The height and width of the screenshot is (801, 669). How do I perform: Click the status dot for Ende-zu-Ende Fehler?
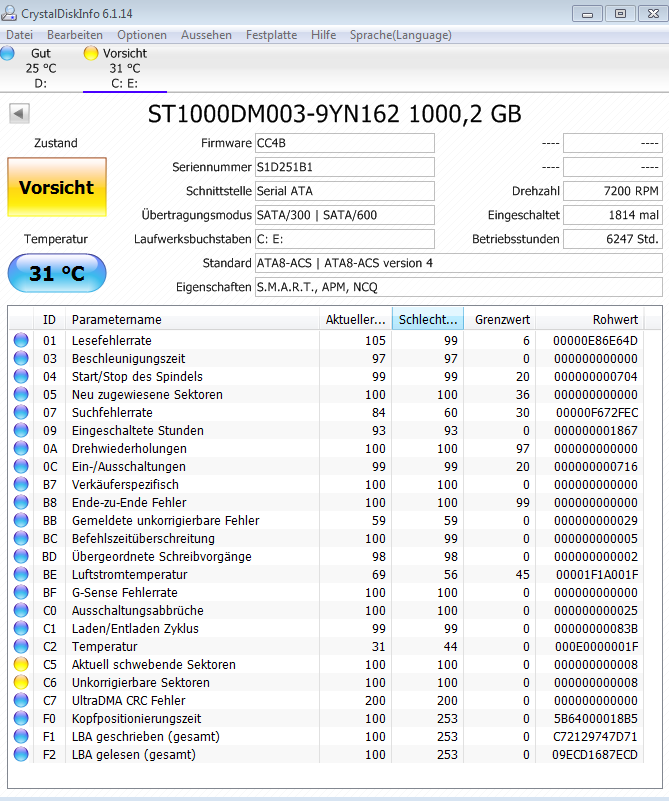coord(21,502)
